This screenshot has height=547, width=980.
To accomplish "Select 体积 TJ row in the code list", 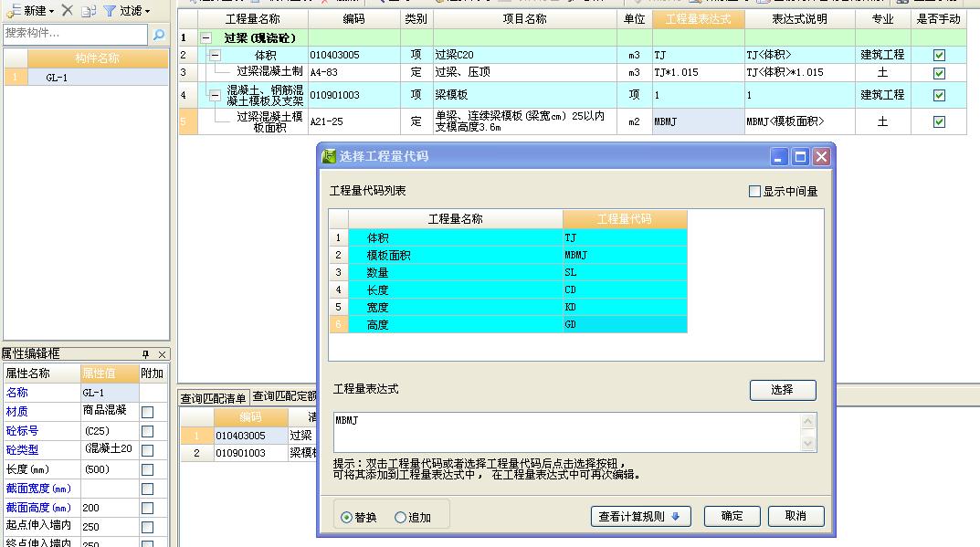I will click(x=508, y=238).
